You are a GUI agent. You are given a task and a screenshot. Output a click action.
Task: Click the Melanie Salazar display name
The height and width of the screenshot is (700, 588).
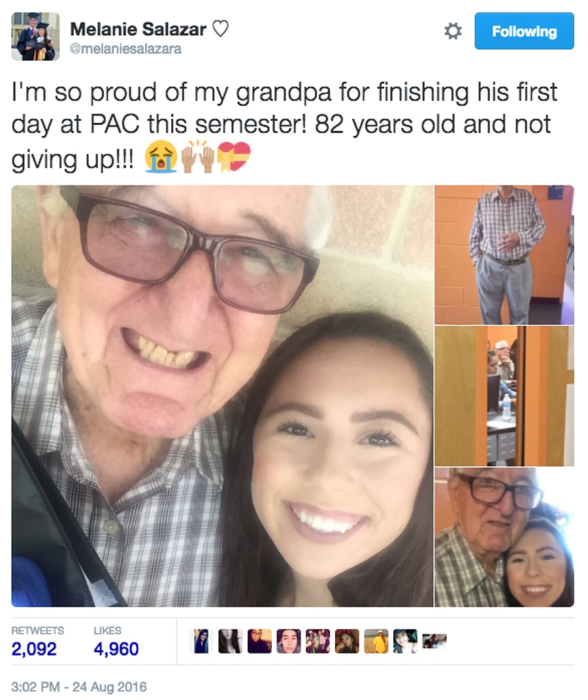coord(138,29)
